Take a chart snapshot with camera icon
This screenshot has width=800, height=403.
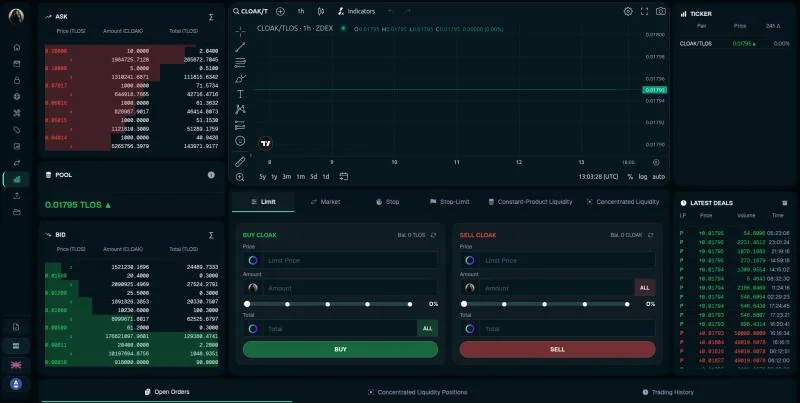(x=661, y=11)
